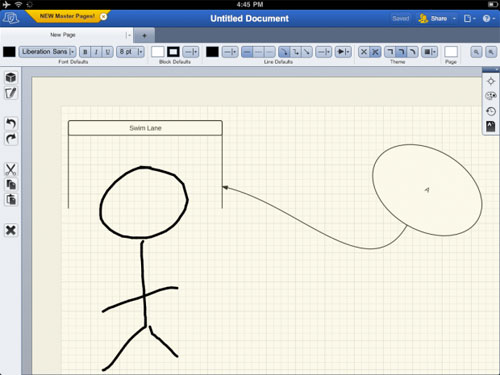Rename via Untitled Document title

(249, 19)
